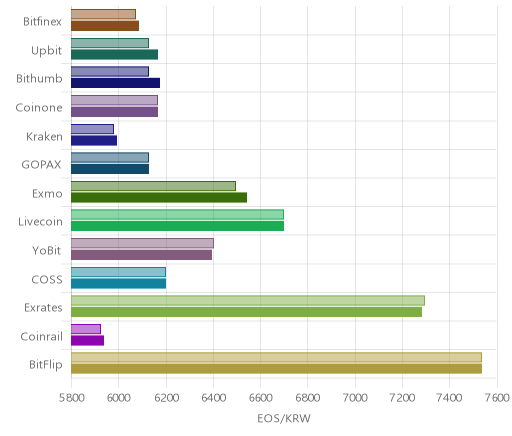This screenshot has height=436, width=512.
Task: Click the light green Exrates upper bar
Action: [x=248, y=300]
